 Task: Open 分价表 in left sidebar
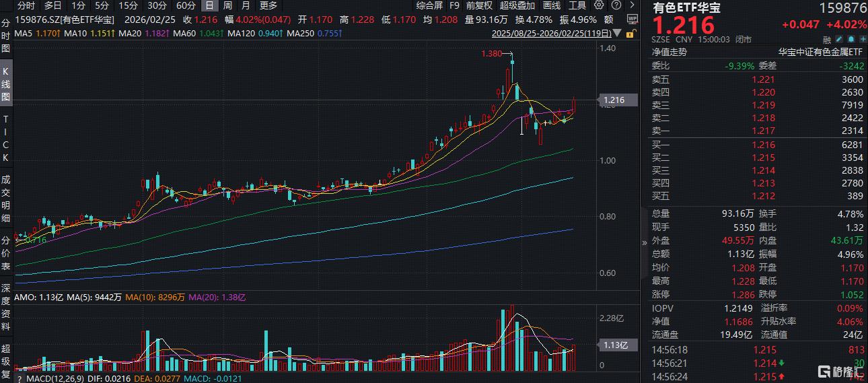click(x=6, y=253)
